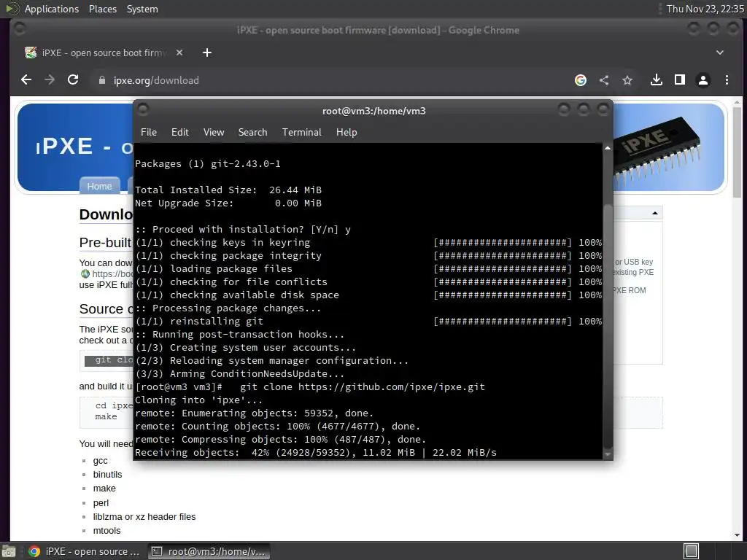
Task: Click terminal scrollbar up arrow
Action: click(608, 149)
